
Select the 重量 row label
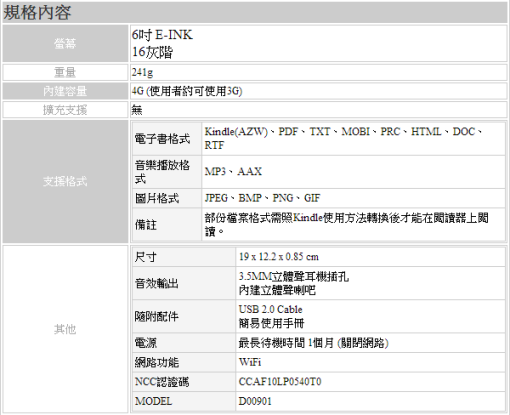point(65,72)
